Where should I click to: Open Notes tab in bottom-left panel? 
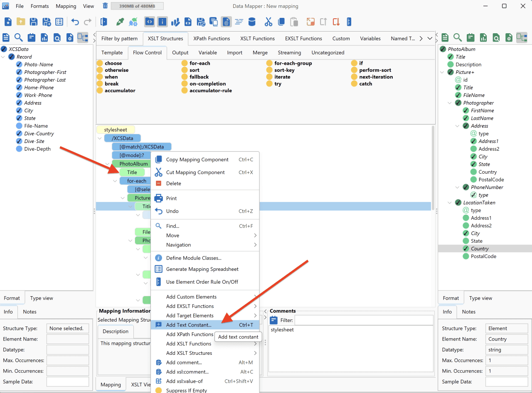(30, 312)
